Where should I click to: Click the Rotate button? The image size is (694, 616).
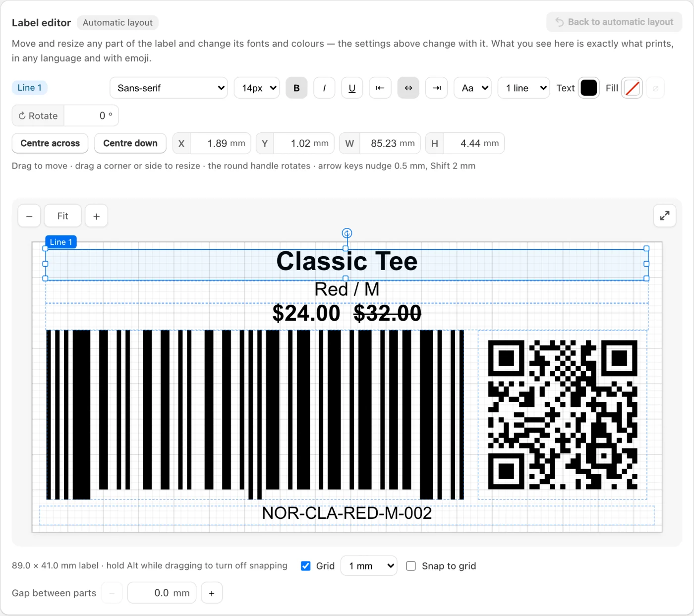[38, 116]
